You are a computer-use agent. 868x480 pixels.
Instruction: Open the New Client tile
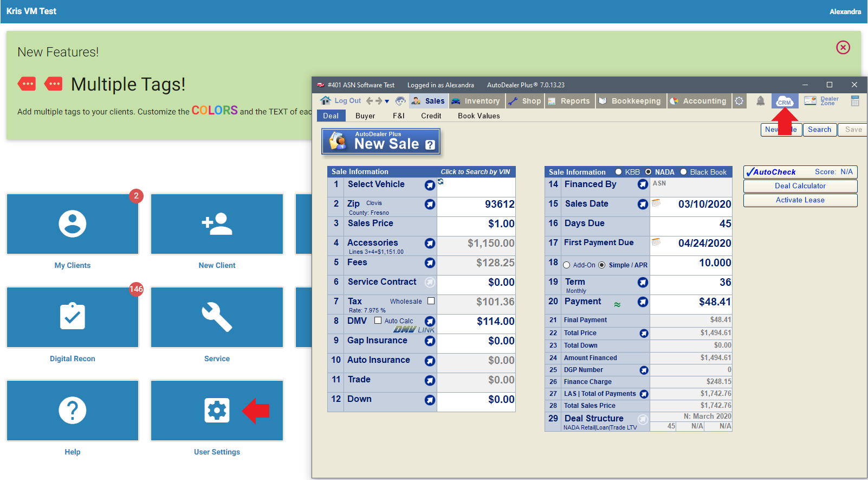[x=217, y=224]
